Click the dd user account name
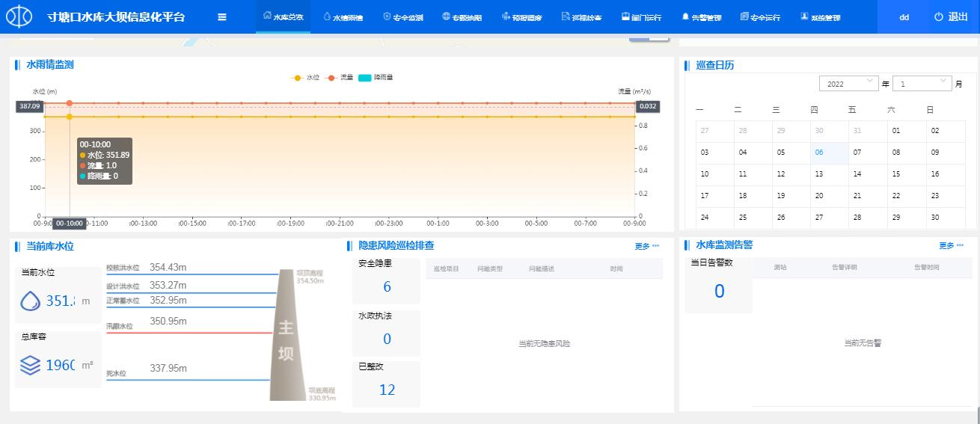Screen dimensions: 980x424 click(904, 17)
